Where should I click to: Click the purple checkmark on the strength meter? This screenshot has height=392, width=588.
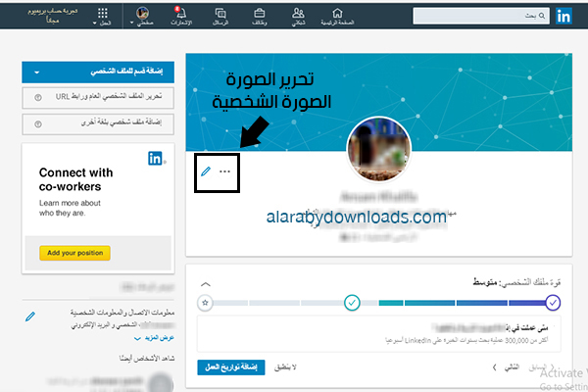click(x=553, y=303)
